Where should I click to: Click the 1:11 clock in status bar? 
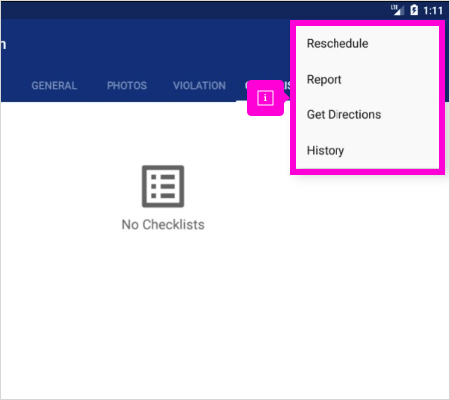pyautogui.click(x=433, y=11)
